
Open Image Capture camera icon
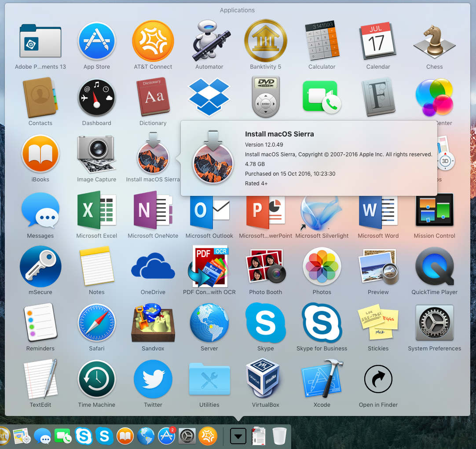(x=96, y=154)
